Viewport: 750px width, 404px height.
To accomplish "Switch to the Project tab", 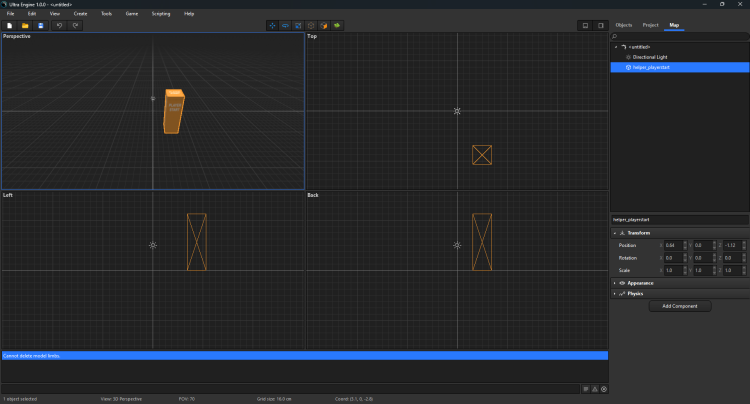I will [650, 24].
